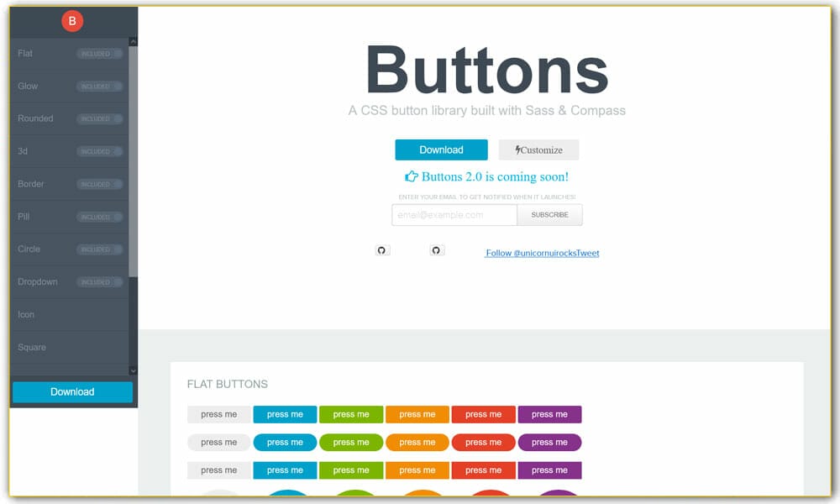Screen dimensions: 840x504
Task: Click the Download button in the header
Action: click(441, 150)
